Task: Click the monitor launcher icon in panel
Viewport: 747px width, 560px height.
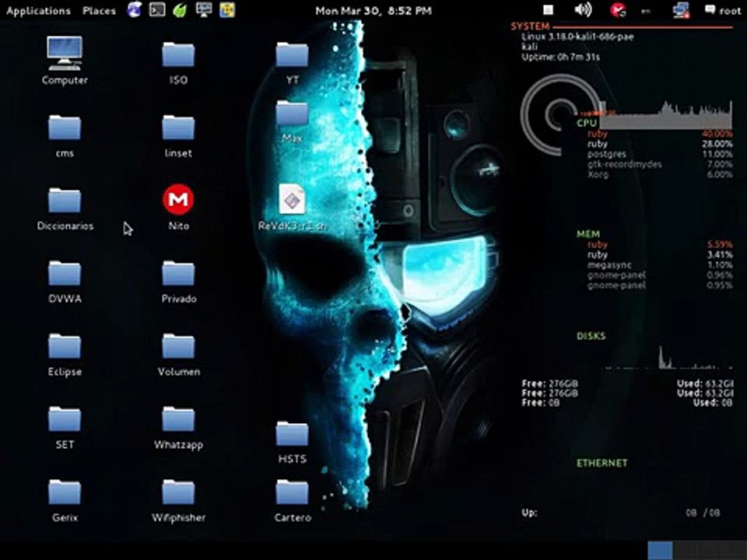Action: (204, 10)
